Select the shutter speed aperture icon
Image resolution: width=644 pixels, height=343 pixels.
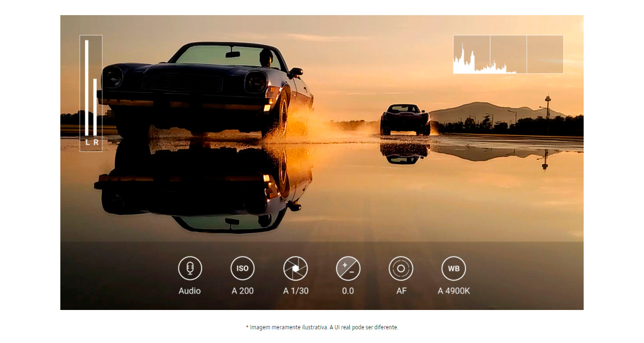[295, 268]
